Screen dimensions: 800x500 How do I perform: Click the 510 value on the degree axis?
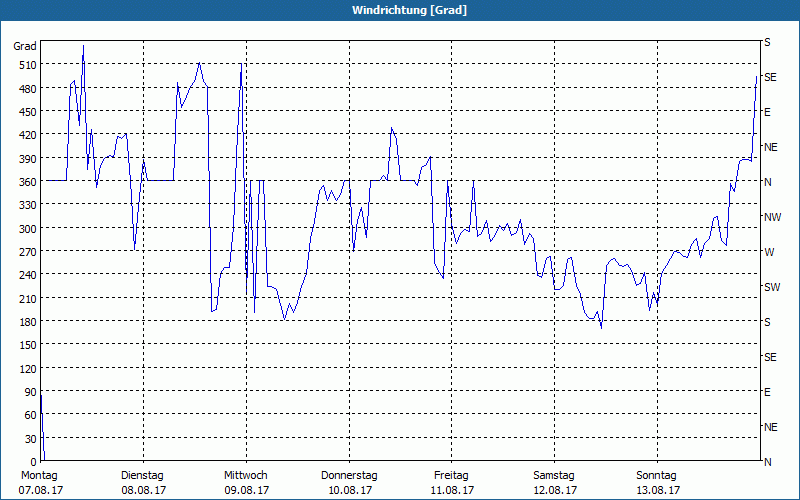[28, 65]
